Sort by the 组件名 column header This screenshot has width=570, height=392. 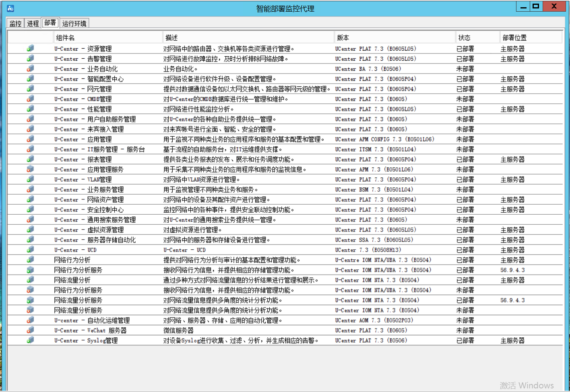pos(108,37)
